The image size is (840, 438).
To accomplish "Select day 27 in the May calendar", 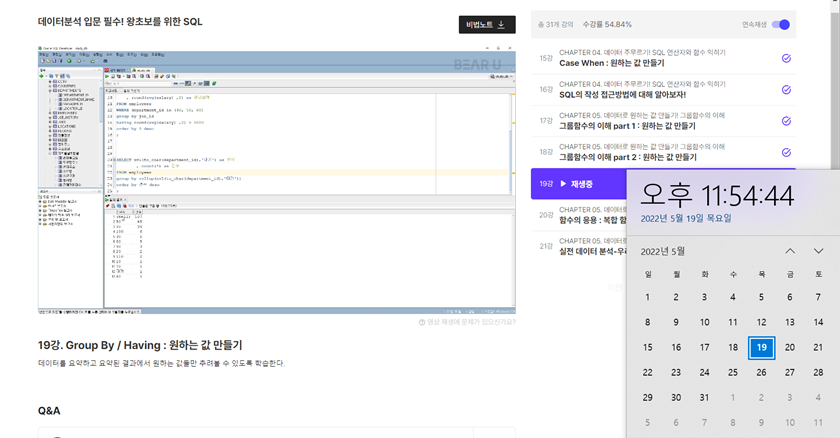I will [x=790, y=373].
